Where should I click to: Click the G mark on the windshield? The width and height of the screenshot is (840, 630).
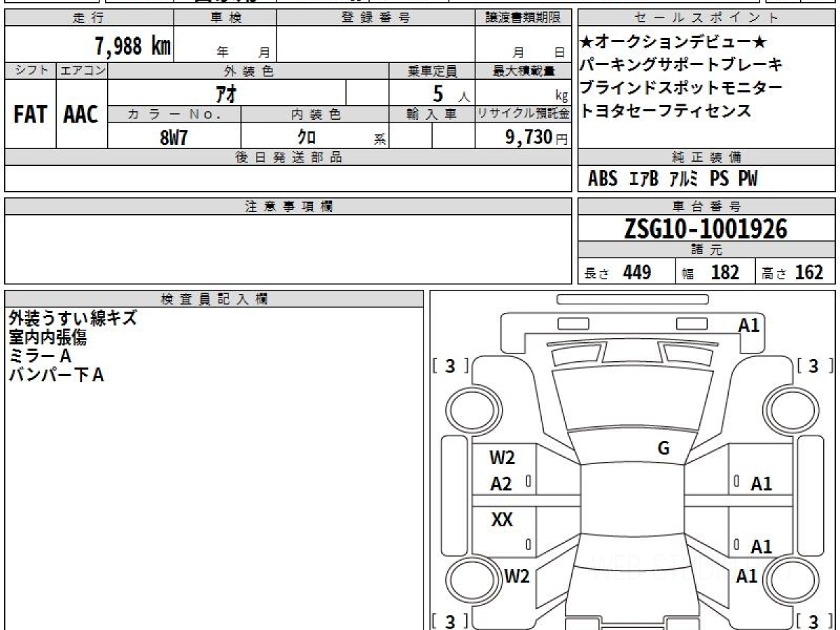pos(664,449)
